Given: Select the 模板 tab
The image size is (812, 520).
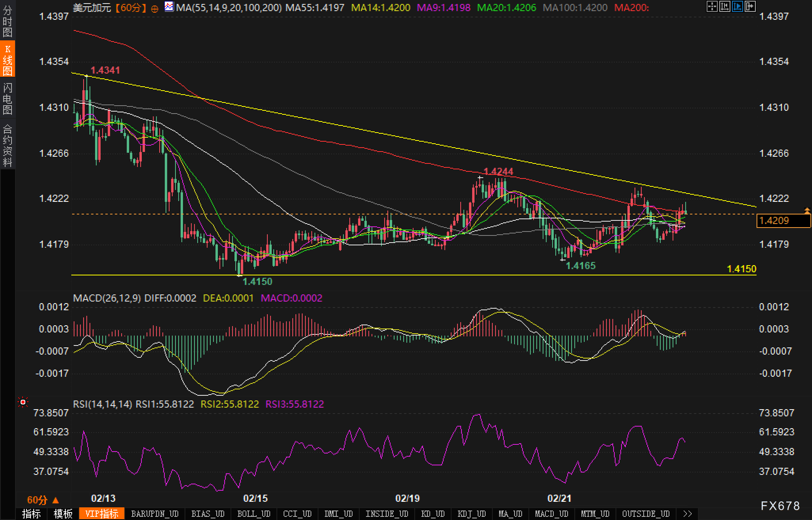Looking at the screenshot, I should 63,514.
